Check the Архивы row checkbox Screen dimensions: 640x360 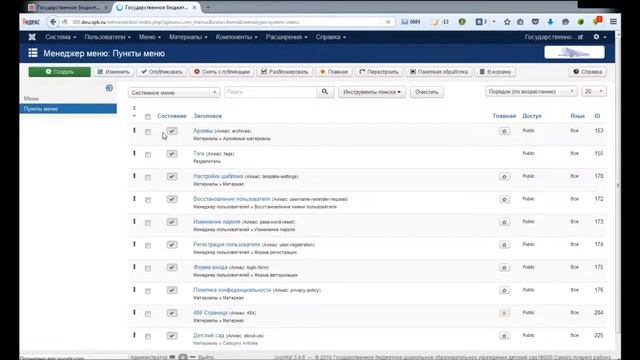click(148, 132)
